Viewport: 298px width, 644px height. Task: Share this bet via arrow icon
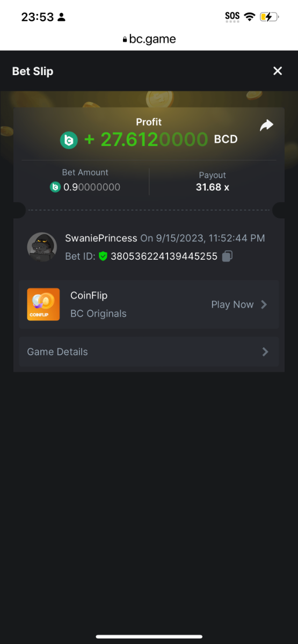[266, 126]
